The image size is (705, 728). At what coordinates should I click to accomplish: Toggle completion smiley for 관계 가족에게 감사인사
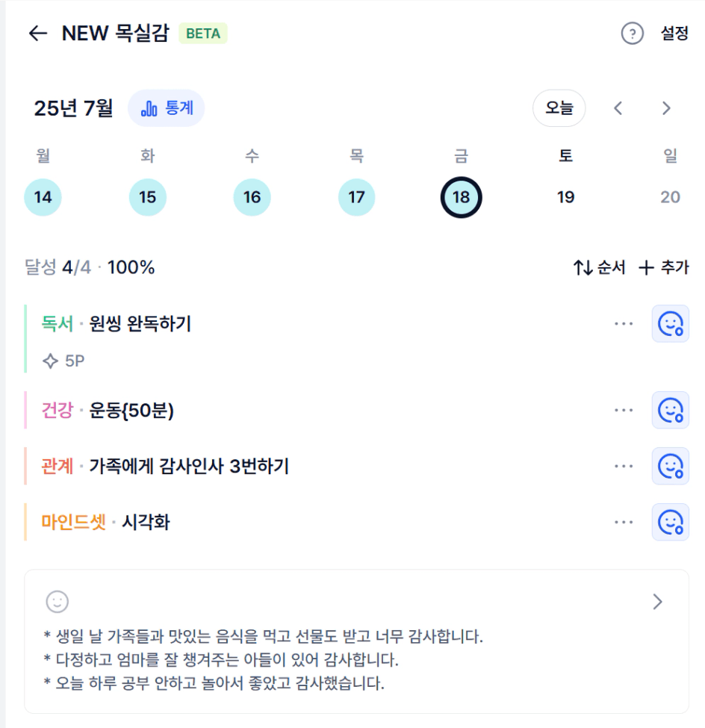click(x=670, y=466)
